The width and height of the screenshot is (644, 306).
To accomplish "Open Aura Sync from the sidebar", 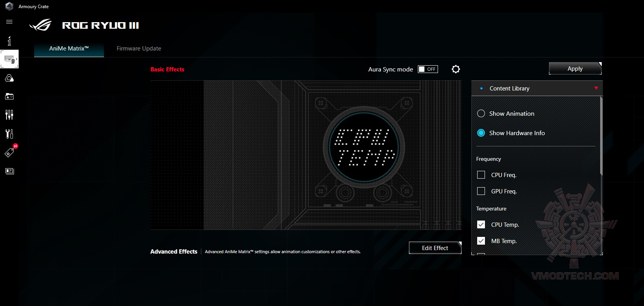I will 9,78.
